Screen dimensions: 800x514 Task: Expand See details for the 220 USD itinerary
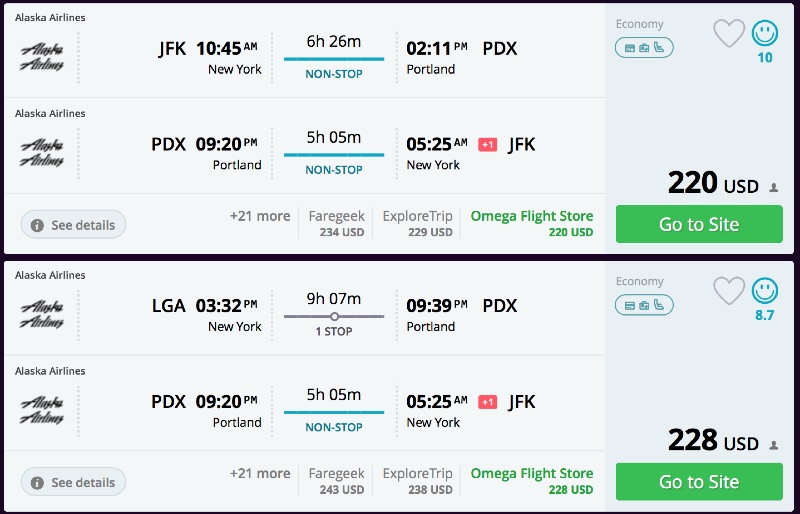(73, 225)
